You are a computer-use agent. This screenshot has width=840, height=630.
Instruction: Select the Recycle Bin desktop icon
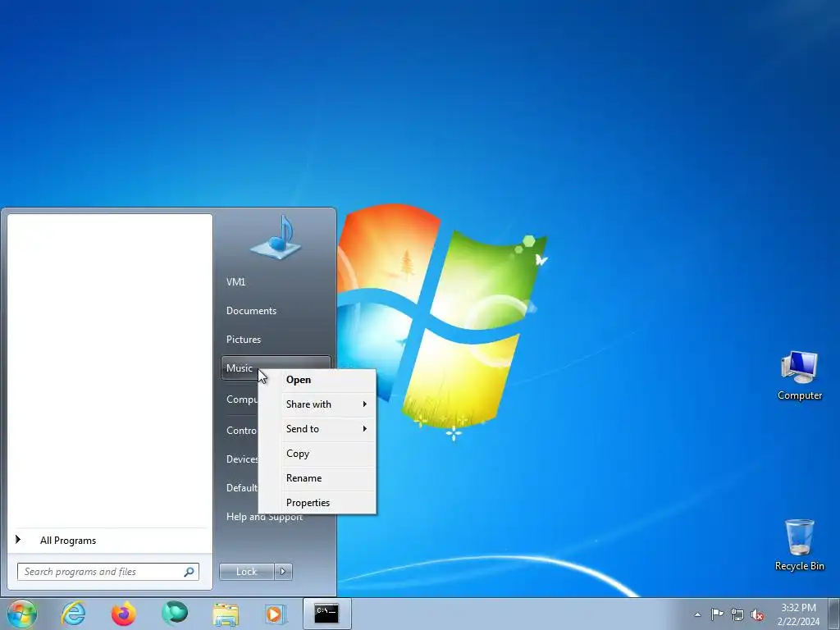point(799,545)
